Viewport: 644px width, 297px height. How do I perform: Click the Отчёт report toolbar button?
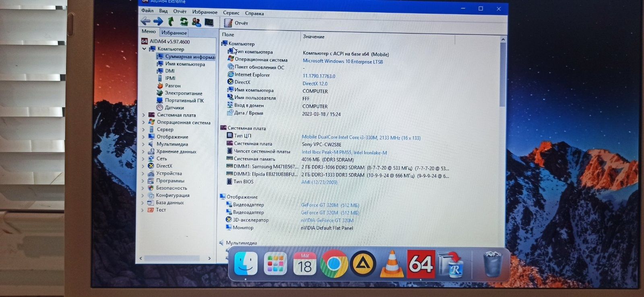pos(236,23)
